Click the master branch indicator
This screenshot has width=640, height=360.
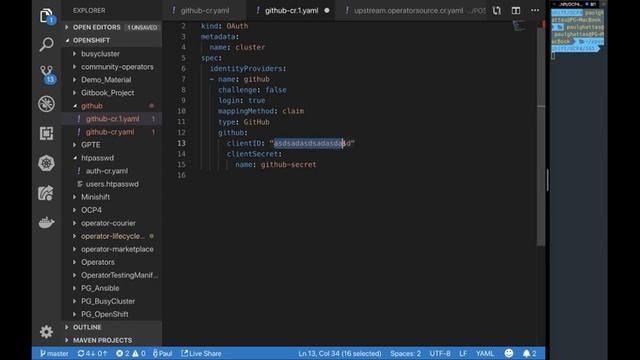[54, 353]
